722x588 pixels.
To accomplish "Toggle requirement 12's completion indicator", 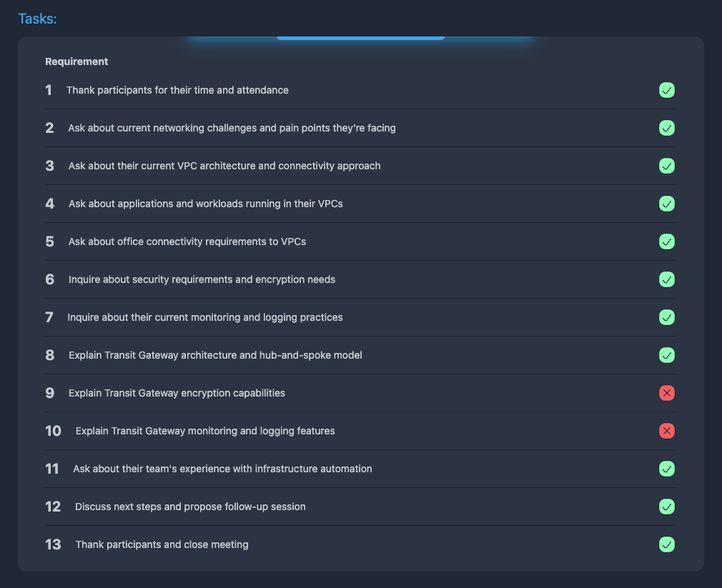I will tap(666, 507).
